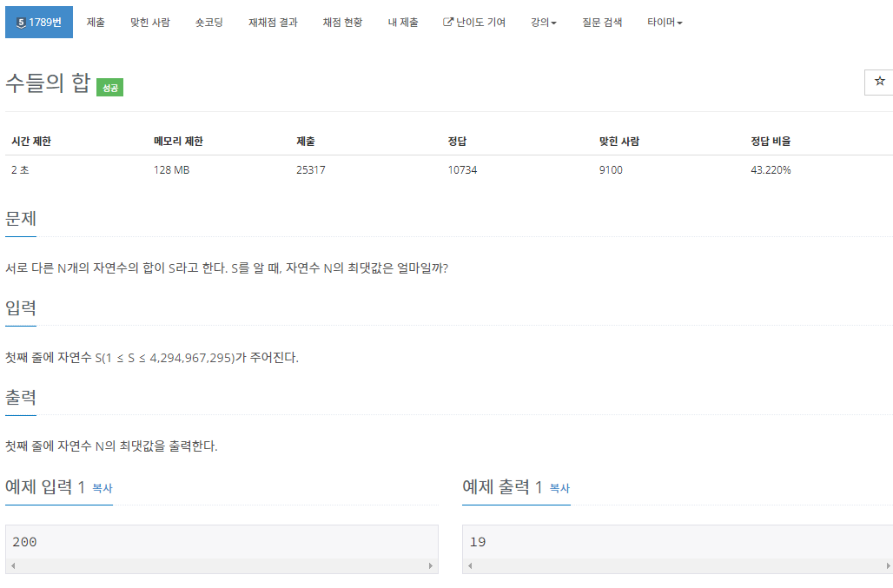The height and width of the screenshot is (588, 893).
Task: Click the 43.220% accuracy ratio cell
Action: pos(771,170)
